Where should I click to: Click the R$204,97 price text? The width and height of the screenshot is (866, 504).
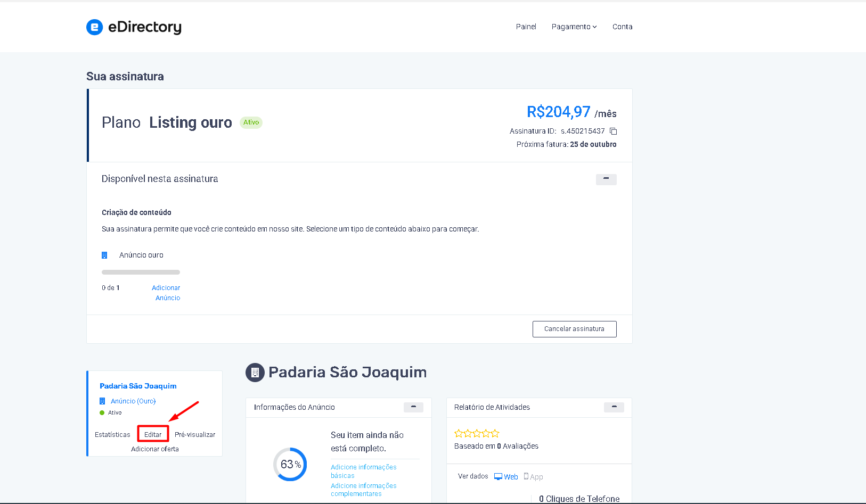tap(559, 112)
